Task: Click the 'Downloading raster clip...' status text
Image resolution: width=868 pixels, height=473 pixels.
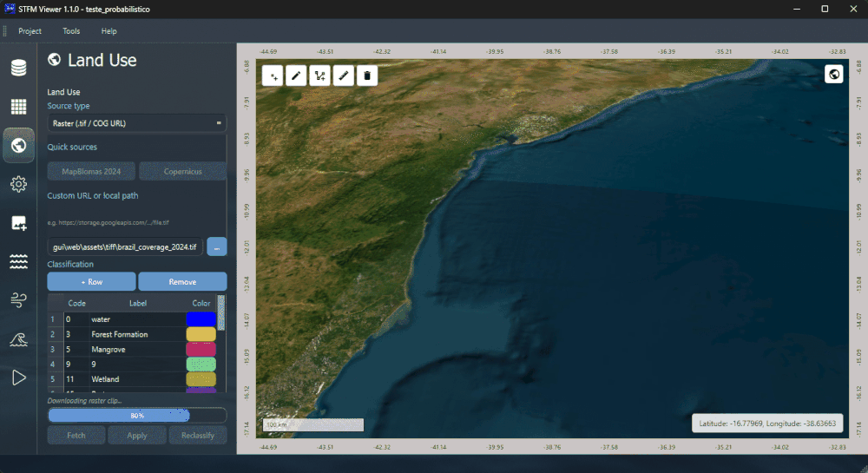Action: (x=85, y=400)
